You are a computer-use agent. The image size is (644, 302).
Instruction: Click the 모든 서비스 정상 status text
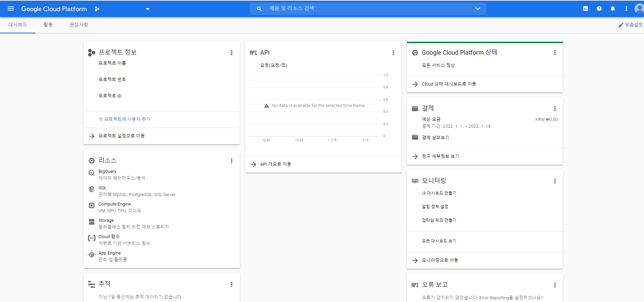pyautogui.click(x=438, y=65)
